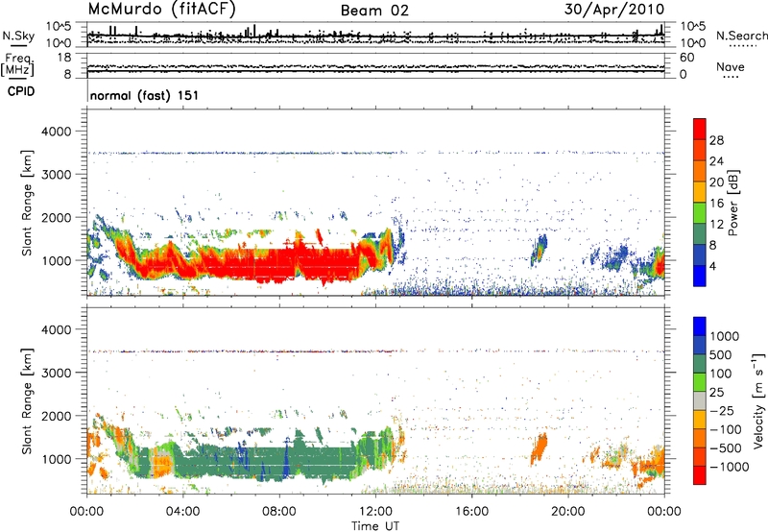Click the 08:00 time axis tick label

tap(279, 512)
